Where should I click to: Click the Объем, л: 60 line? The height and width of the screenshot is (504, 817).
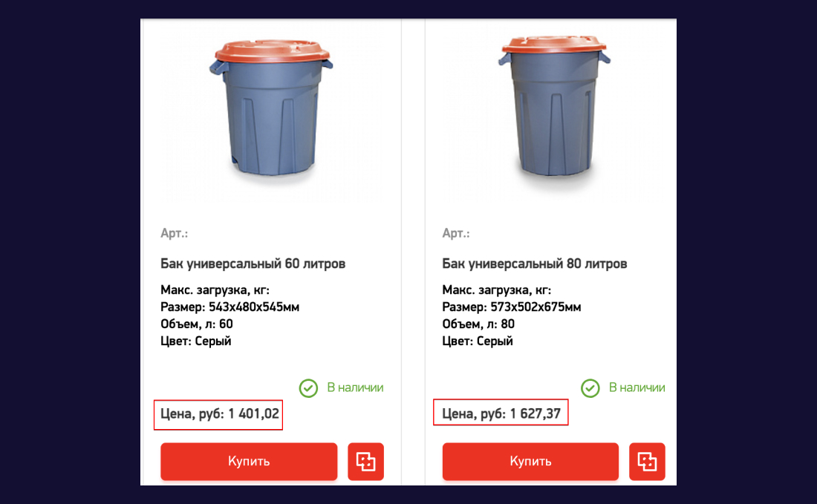pyautogui.click(x=197, y=324)
